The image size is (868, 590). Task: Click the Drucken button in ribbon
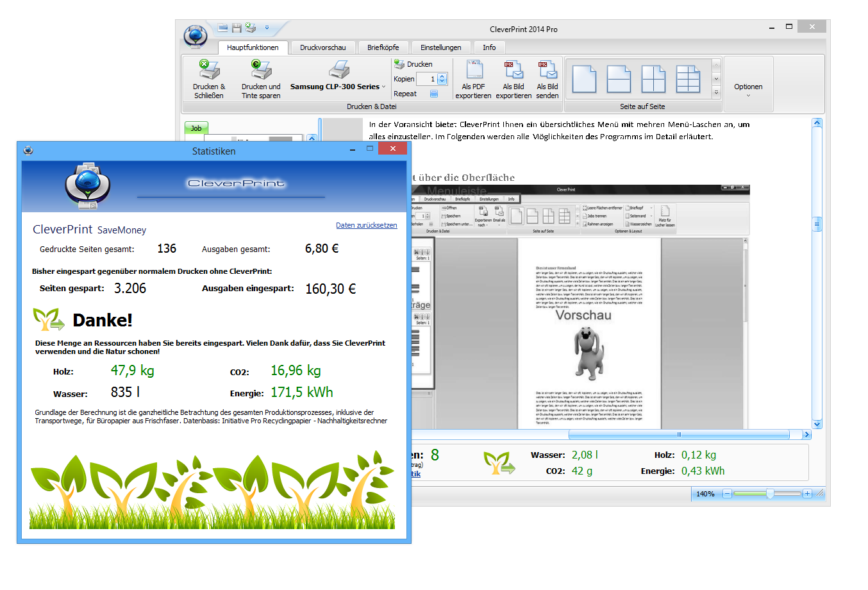pyautogui.click(x=413, y=64)
